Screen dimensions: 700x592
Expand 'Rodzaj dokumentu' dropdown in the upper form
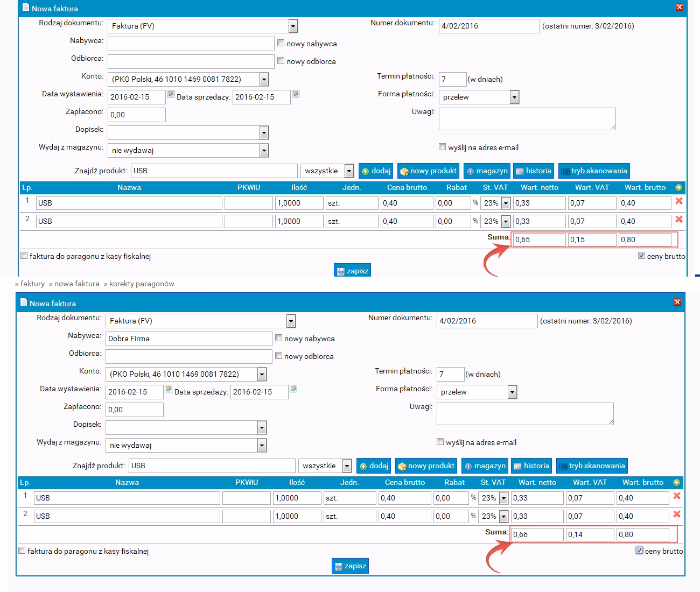pyautogui.click(x=293, y=26)
